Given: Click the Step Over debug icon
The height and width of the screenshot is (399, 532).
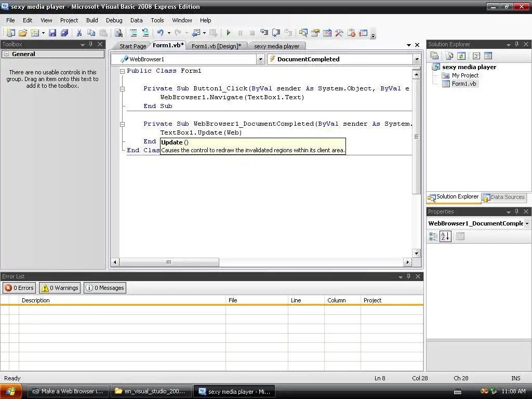Looking at the screenshot, I should [x=276, y=33].
